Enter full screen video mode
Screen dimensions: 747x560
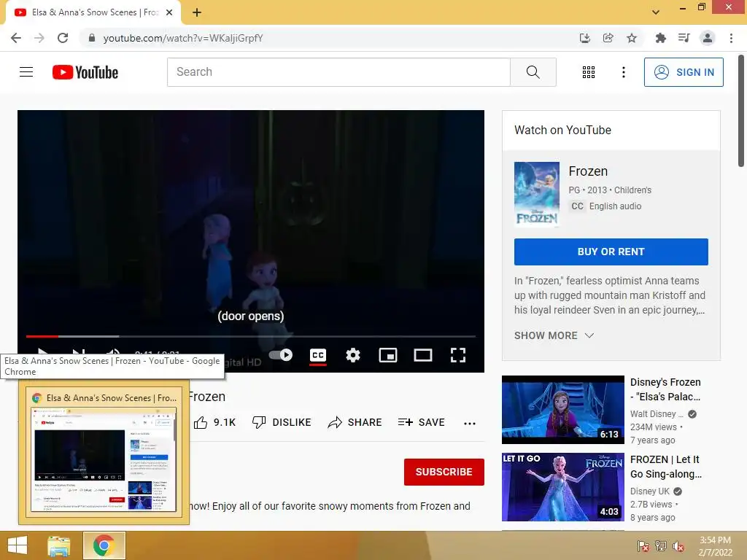[458, 355]
